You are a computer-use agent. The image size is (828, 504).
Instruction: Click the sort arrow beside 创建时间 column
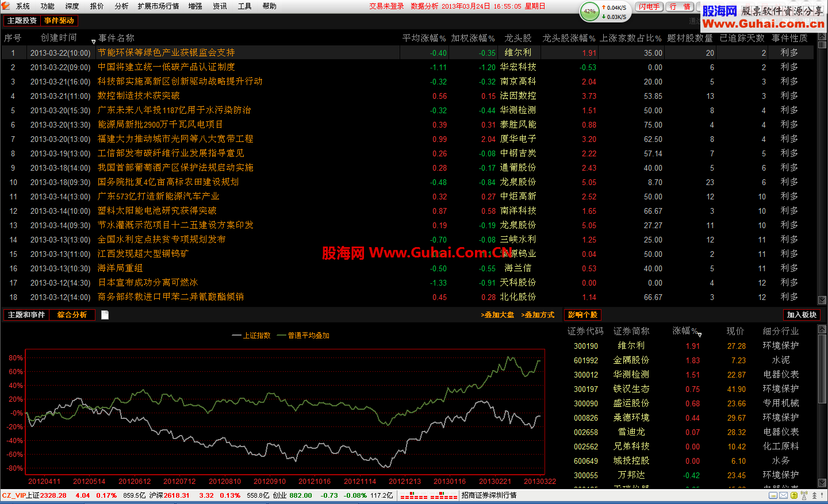(93, 41)
